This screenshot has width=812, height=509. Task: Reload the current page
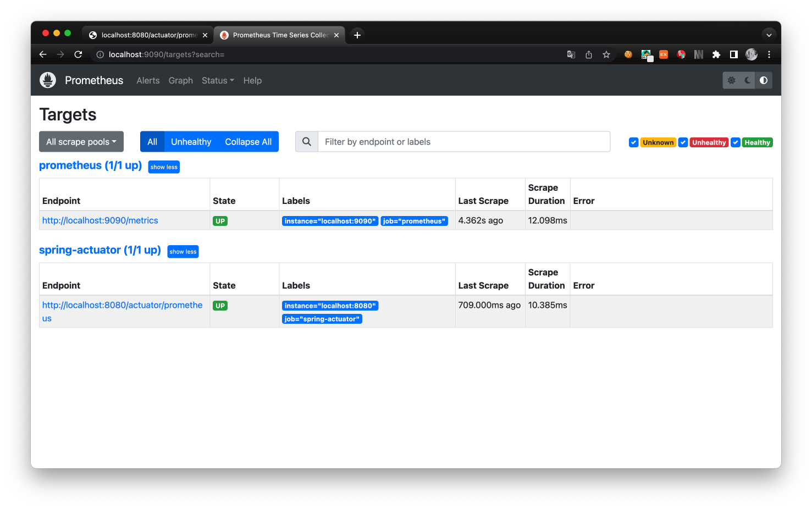[x=78, y=54]
